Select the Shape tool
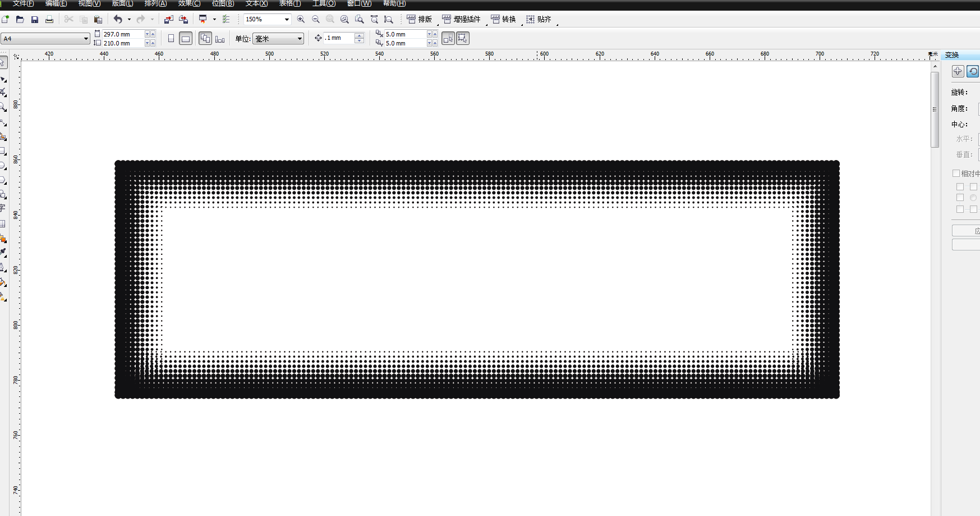980x516 pixels. 4,79
